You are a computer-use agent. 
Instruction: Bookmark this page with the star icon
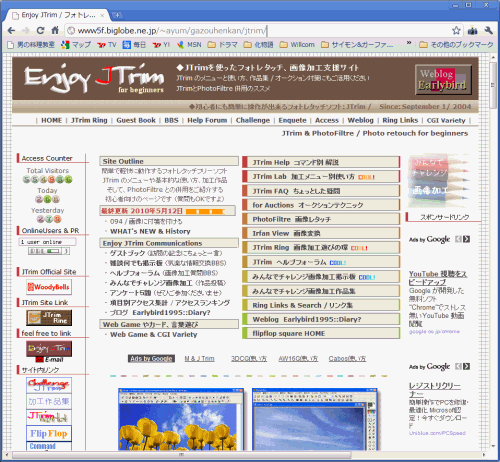tap(456, 31)
